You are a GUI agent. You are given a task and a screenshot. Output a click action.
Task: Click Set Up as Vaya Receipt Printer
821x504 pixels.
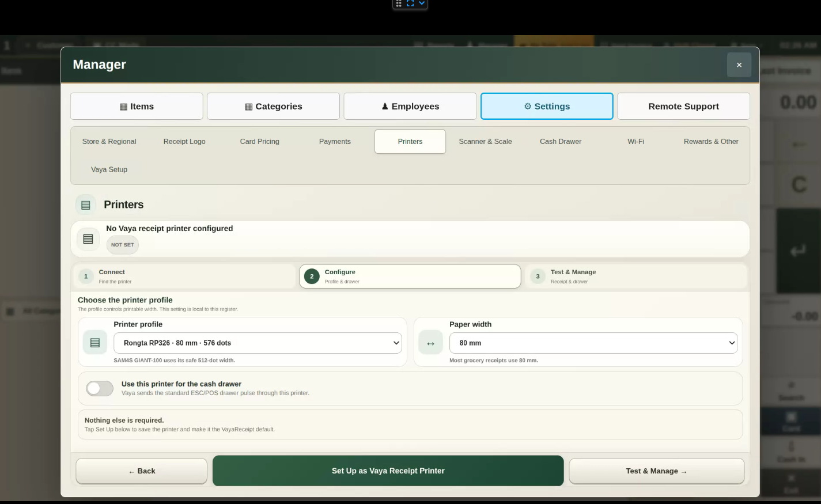388,471
